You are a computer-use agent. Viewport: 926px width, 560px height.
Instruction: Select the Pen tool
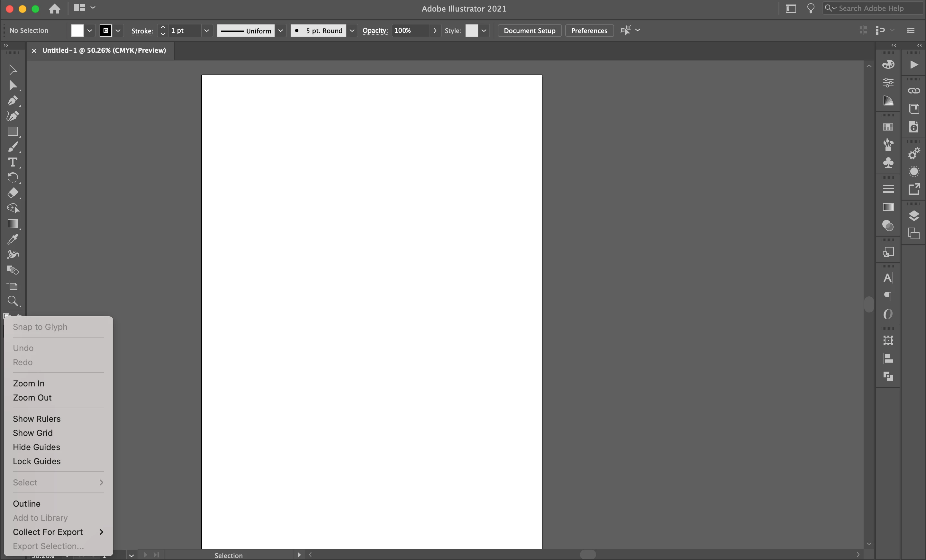13,101
